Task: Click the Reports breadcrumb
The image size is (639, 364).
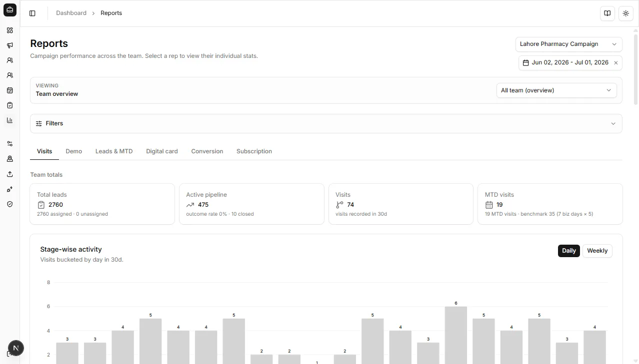Action: tap(111, 13)
